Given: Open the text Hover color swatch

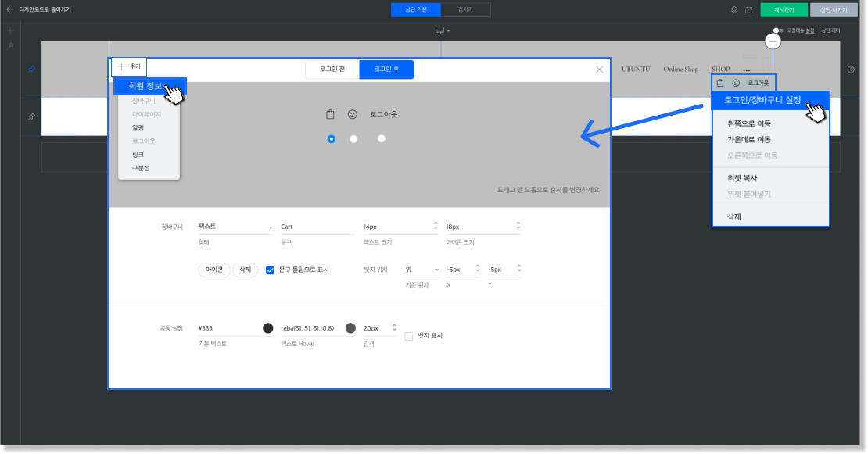Looking at the screenshot, I should [x=350, y=328].
